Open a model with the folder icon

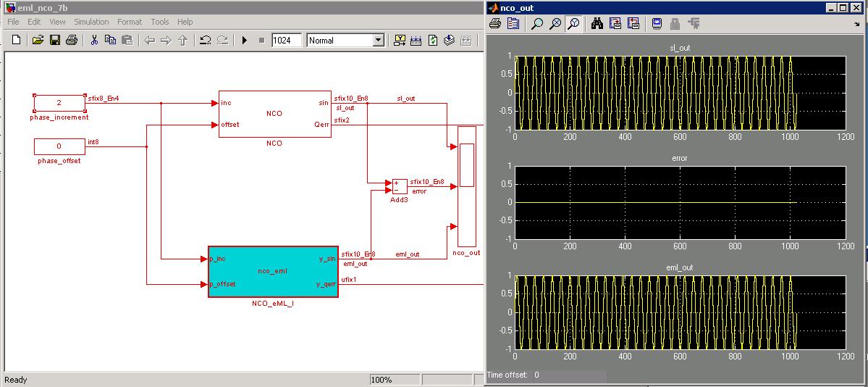(38, 40)
